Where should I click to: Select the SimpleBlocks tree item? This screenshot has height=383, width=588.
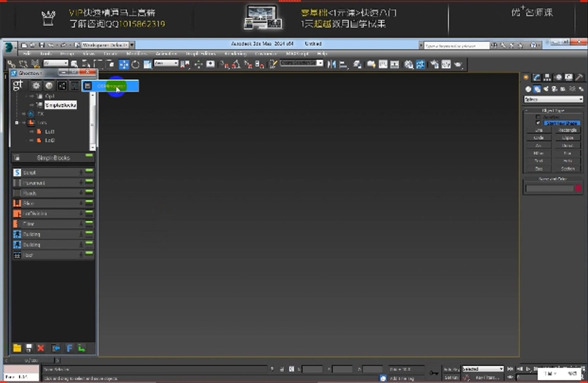pyautogui.click(x=61, y=105)
